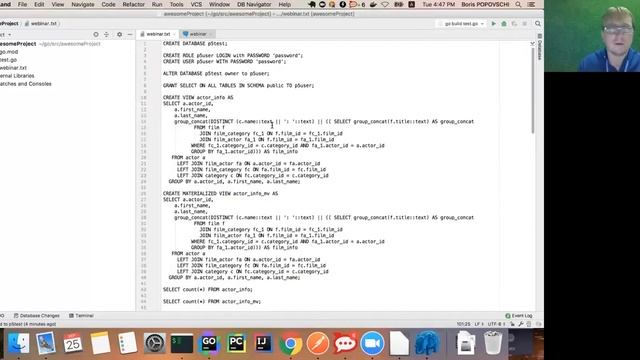Open the pgAdmin elephant icon in Dock
This screenshot has height=360, width=640.
427,343
